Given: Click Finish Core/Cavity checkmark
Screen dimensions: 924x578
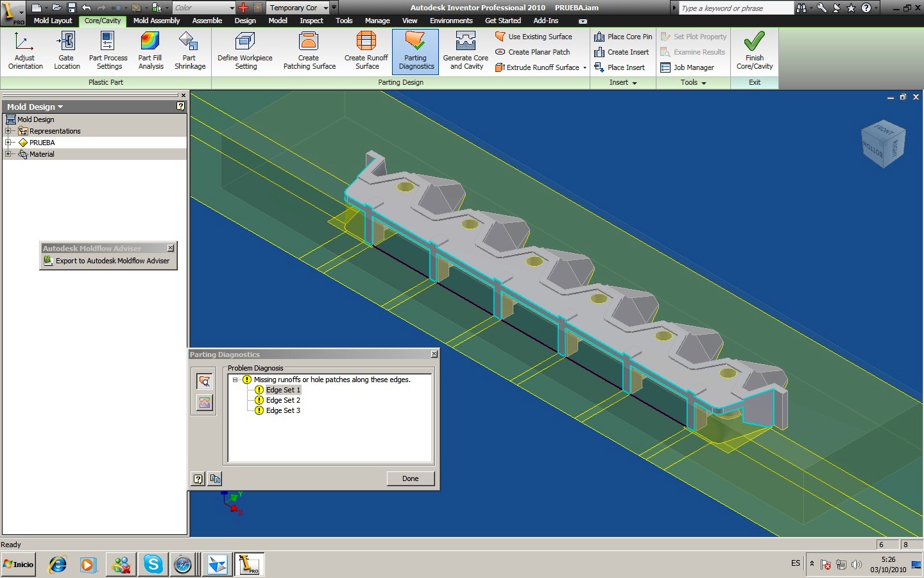Looking at the screenshot, I should click(755, 51).
